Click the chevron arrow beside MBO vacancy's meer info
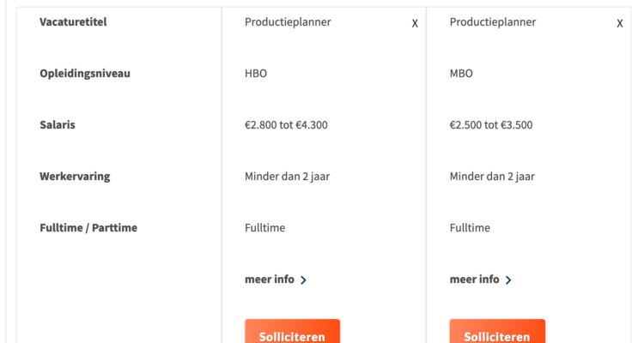Image resolution: width=644 pixels, height=343 pixels. click(509, 280)
